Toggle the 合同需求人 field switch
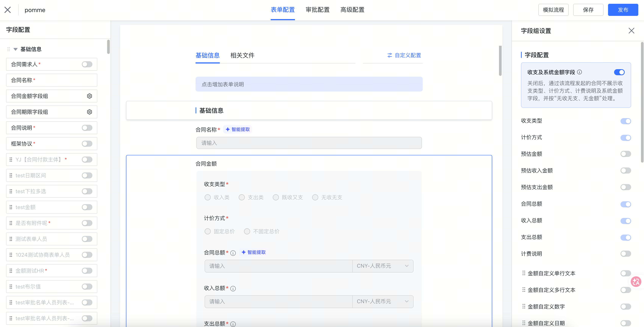This screenshot has width=644, height=327. point(87,64)
